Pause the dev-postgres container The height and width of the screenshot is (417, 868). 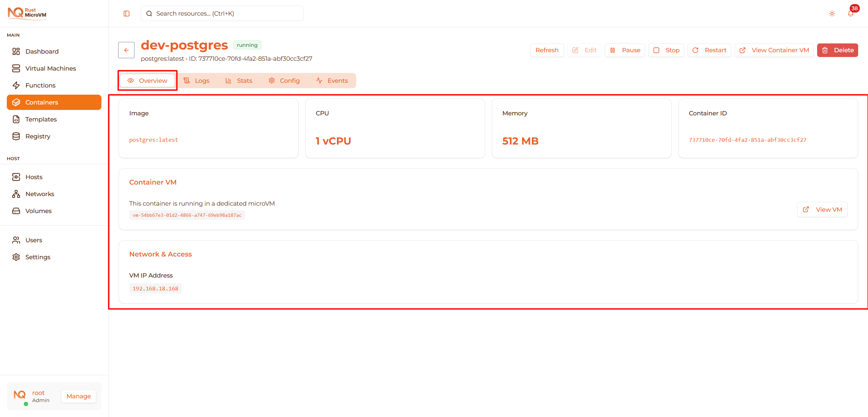point(624,50)
